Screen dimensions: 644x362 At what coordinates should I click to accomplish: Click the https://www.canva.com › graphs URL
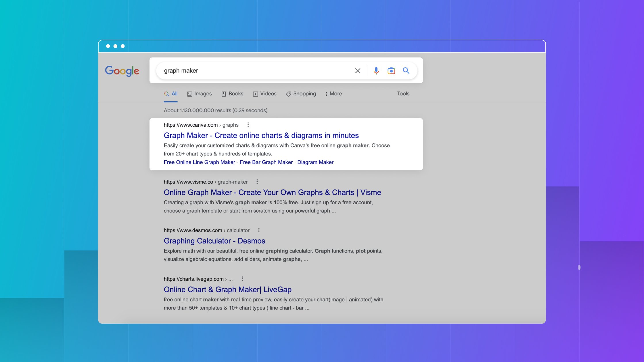tap(201, 125)
